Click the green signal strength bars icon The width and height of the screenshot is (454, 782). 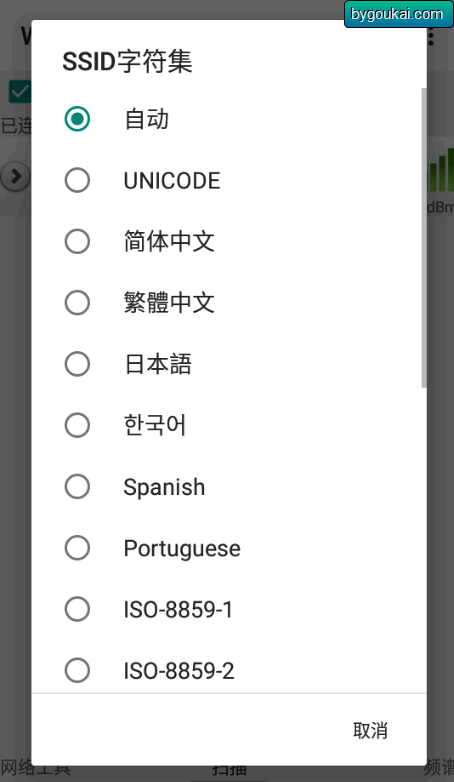[x=441, y=171]
